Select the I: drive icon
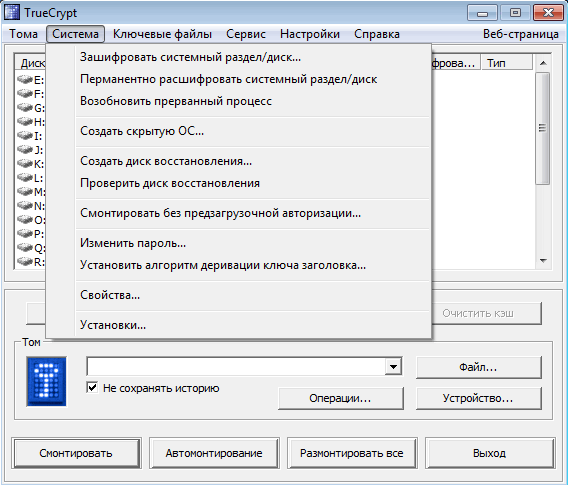The width and height of the screenshot is (568, 485). (x=25, y=135)
